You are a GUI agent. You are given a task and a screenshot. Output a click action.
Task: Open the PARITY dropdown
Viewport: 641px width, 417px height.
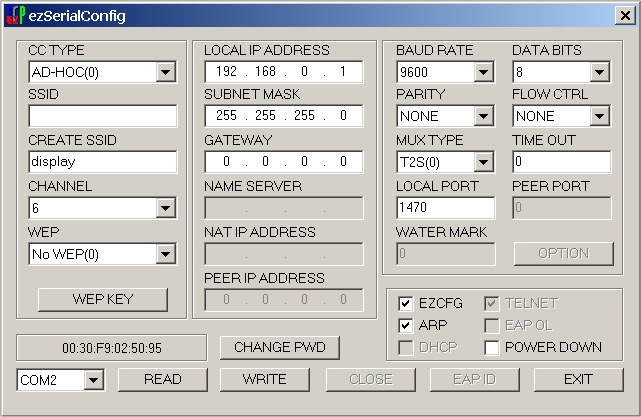[x=484, y=116]
